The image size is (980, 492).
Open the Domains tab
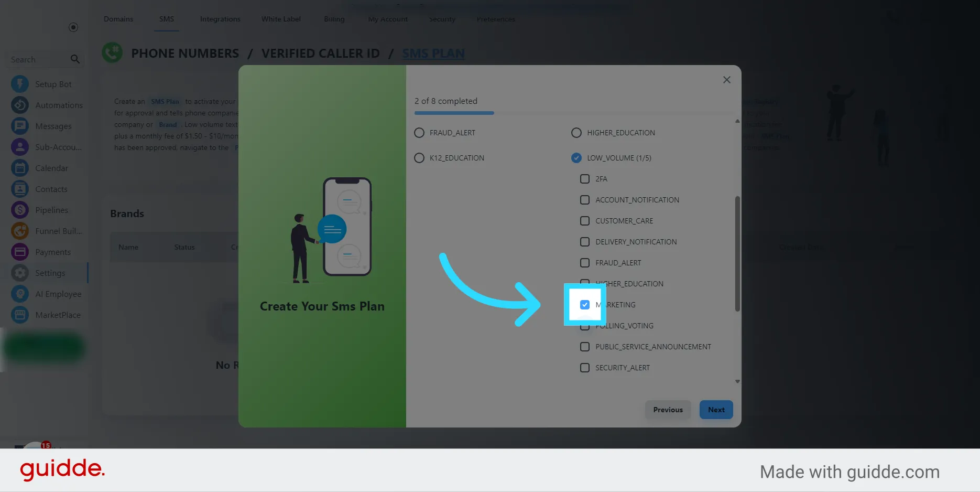pos(118,19)
